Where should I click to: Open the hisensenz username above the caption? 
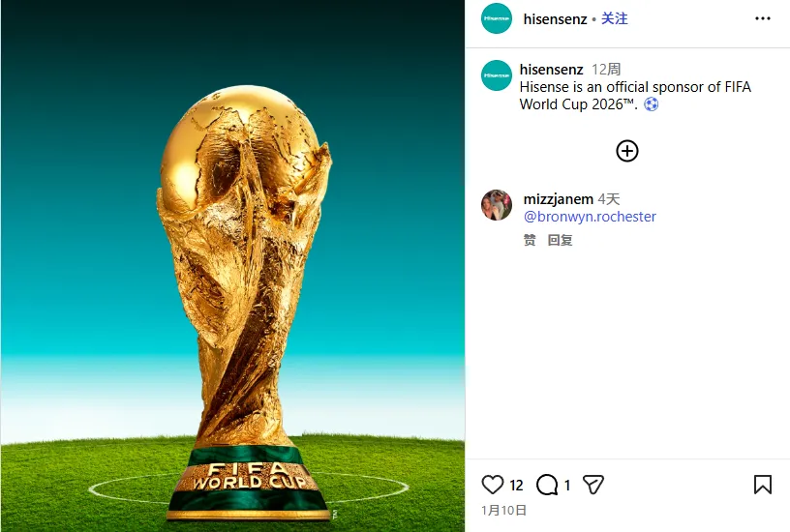[x=551, y=69]
